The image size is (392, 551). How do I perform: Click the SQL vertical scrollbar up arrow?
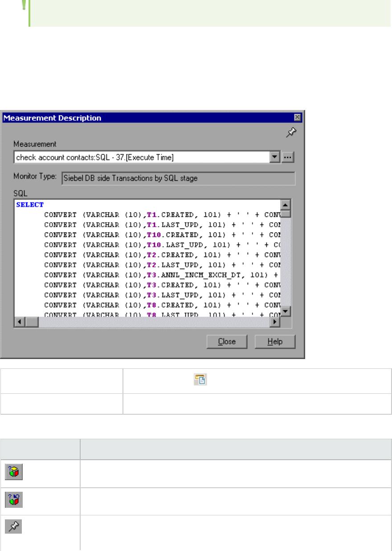[286, 204]
